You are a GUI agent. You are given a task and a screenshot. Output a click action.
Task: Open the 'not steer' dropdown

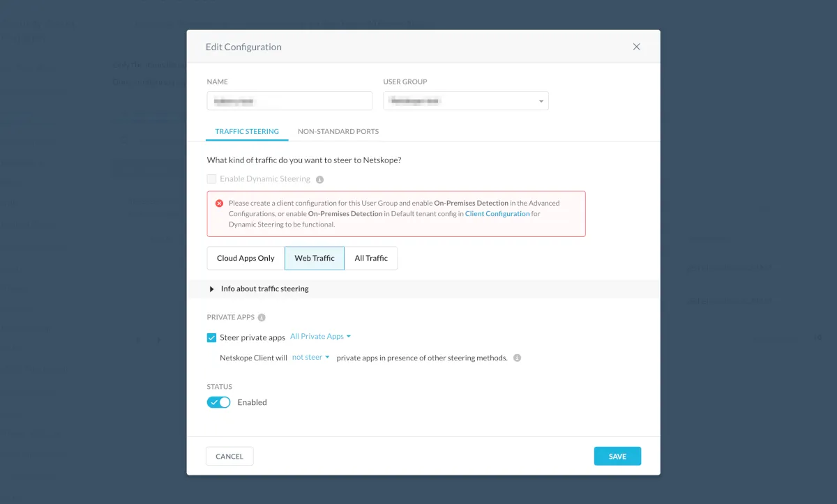tap(310, 358)
